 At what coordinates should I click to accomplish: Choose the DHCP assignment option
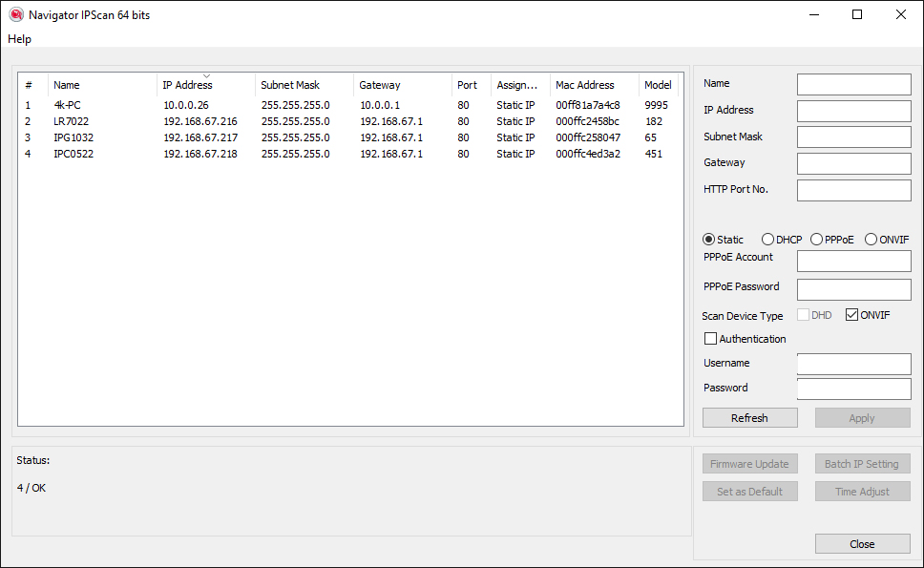click(x=767, y=240)
